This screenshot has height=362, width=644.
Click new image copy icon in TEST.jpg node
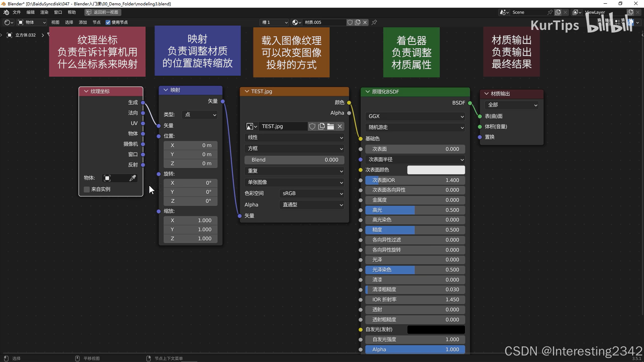coord(321,126)
